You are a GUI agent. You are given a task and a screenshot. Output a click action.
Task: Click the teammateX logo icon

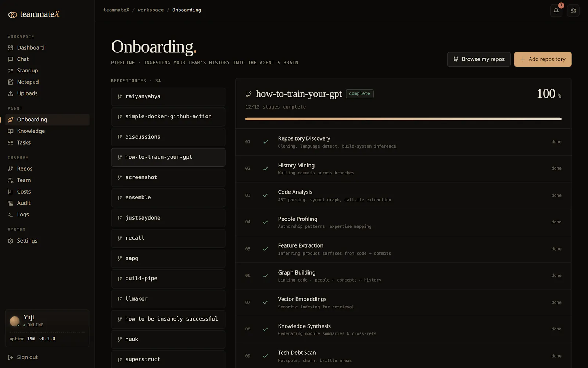(x=12, y=14)
